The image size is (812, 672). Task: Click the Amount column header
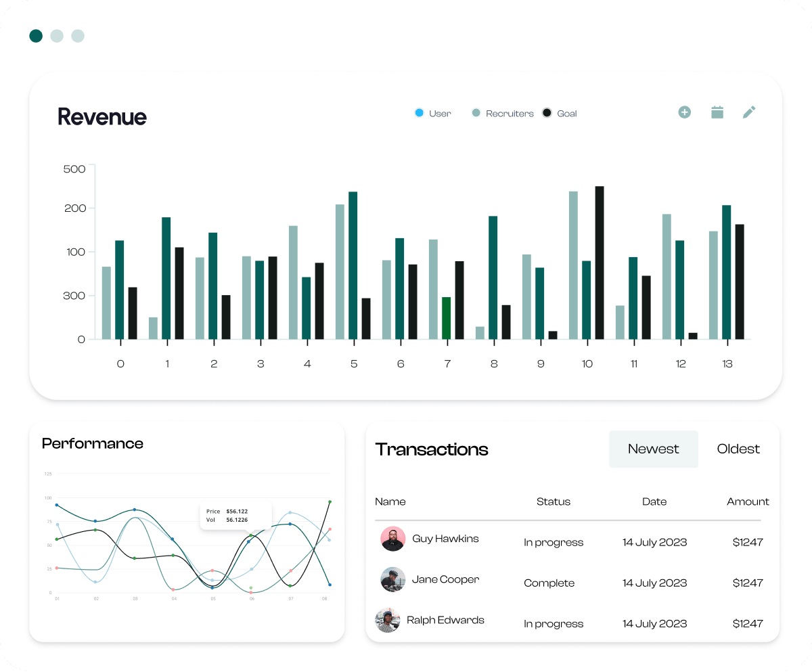point(748,501)
